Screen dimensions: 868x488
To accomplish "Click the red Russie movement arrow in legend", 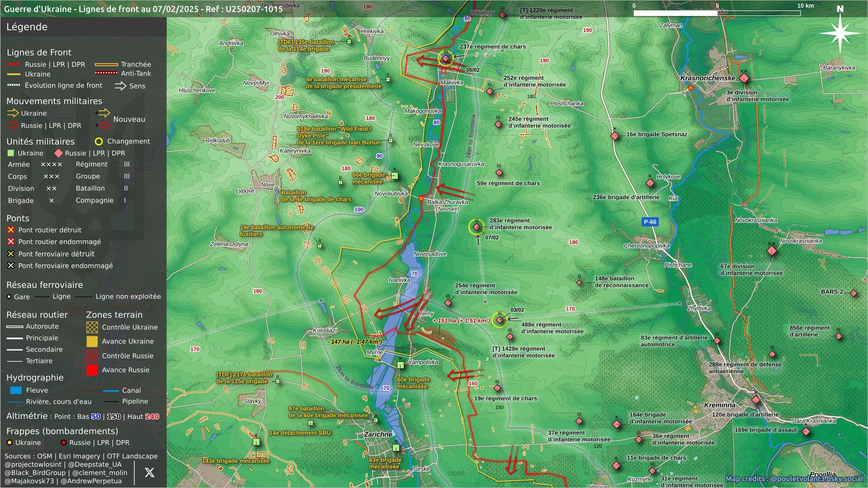I will click(13, 126).
